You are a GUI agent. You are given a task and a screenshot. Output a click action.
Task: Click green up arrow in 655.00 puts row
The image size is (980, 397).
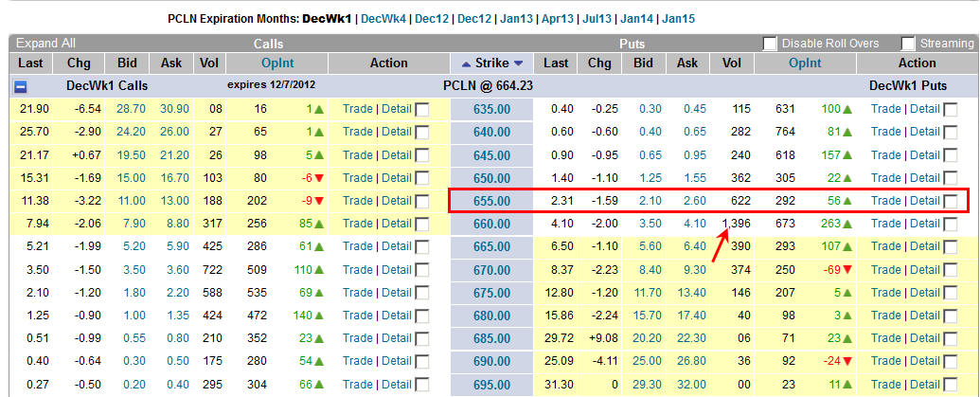coord(848,201)
